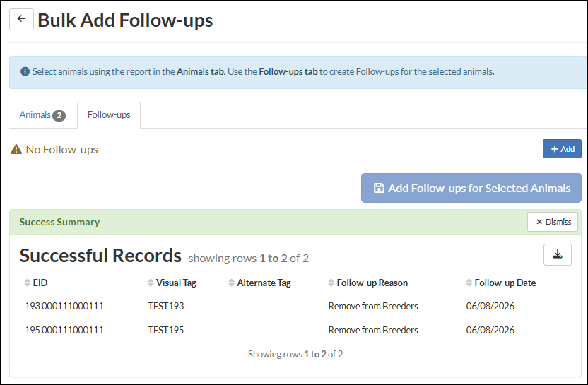Click the back arrow button

click(x=21, y=20)
